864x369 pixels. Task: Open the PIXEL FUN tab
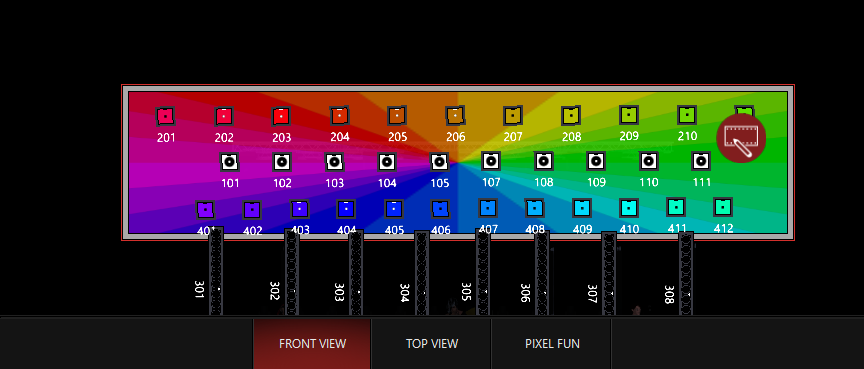coord(552,344)
